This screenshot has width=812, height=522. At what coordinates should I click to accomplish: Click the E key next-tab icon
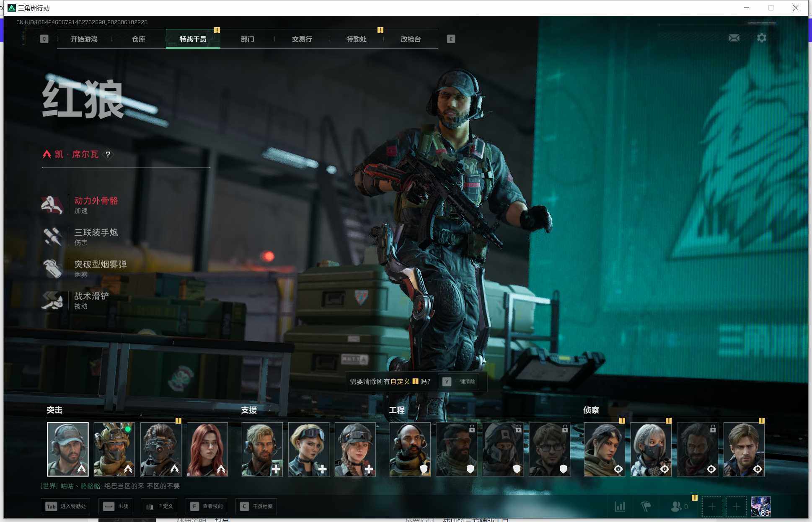coord(451,39)
